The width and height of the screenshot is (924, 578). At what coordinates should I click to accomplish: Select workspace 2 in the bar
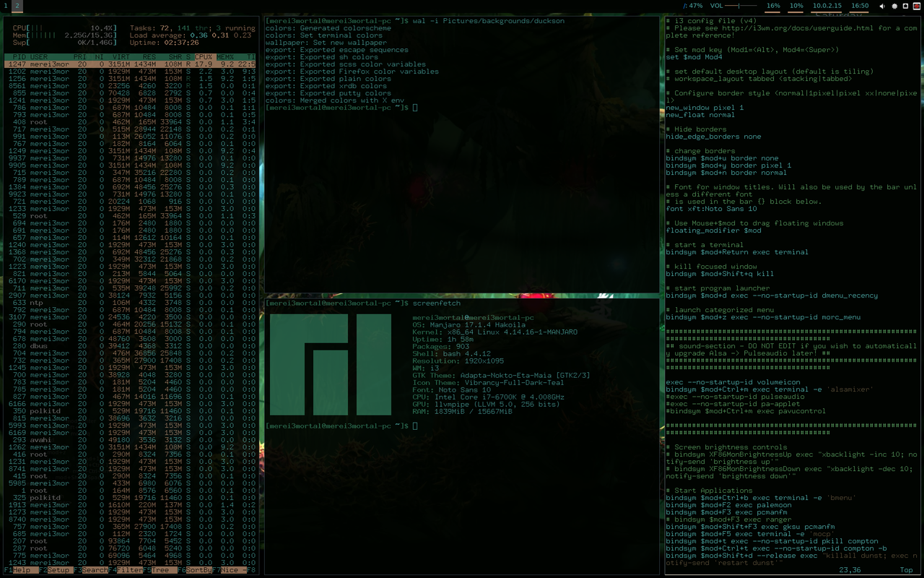point(17,5)
